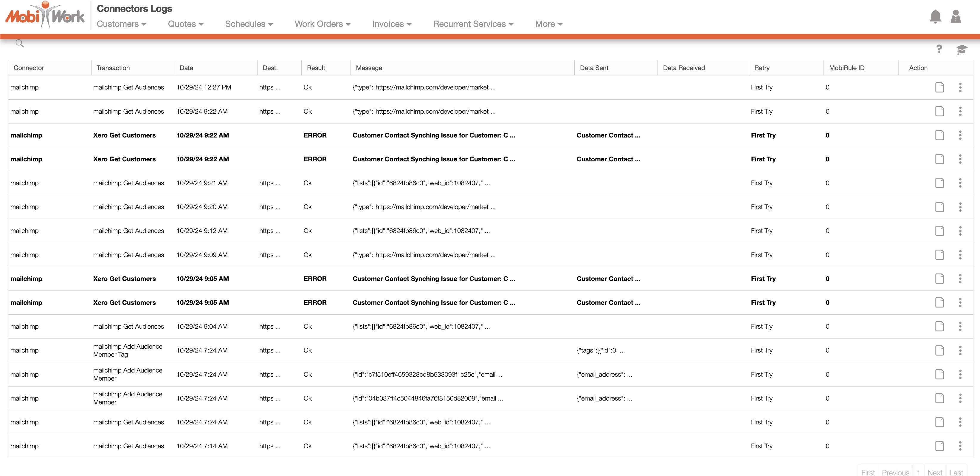The image size is (980, 476).
Task: Open the Recurrent Services menu
Action: 473,24
